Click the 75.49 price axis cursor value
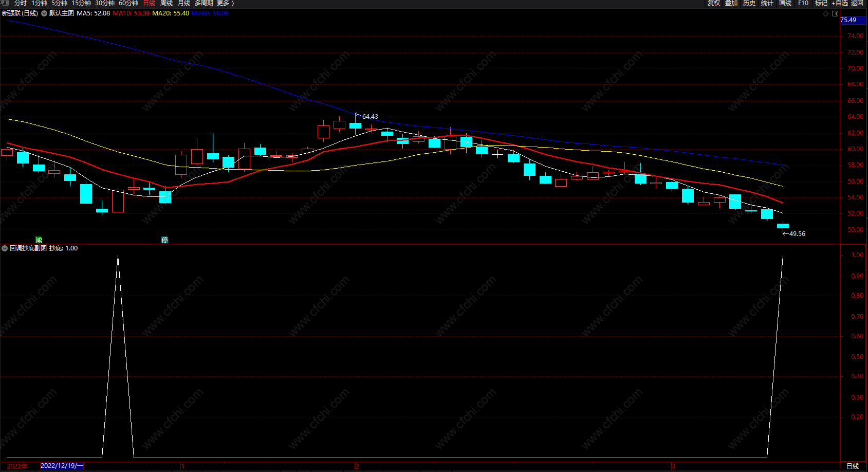This screenshot has height=472, width=868. point(848,20)
